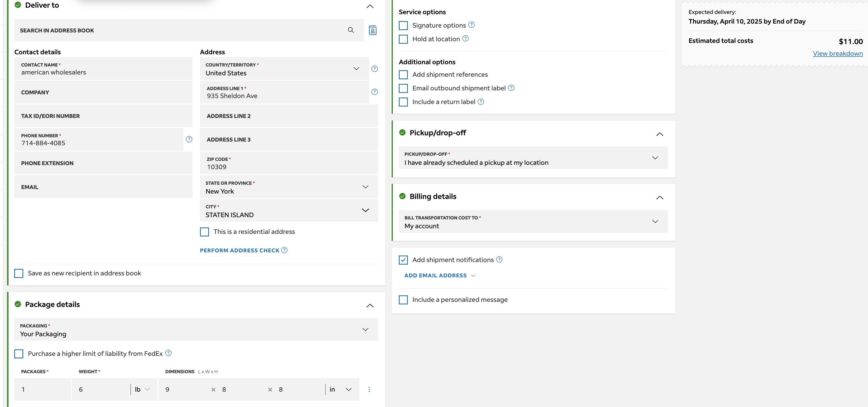Click help icon for Include a return label
868x407 pixels.
point(481,102)
